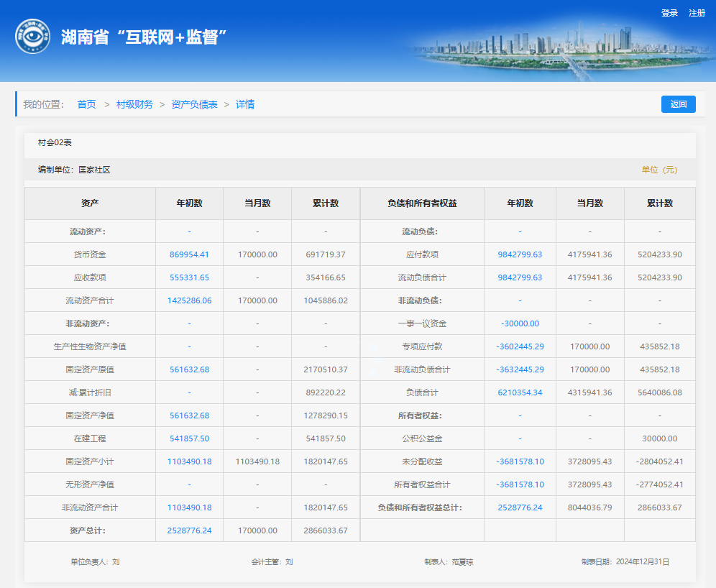Open the 注册 register link

click(697, 13)
